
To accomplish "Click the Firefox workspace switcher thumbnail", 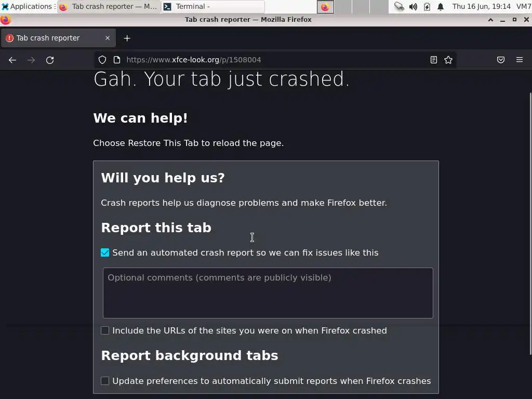I will coord(325,7).
